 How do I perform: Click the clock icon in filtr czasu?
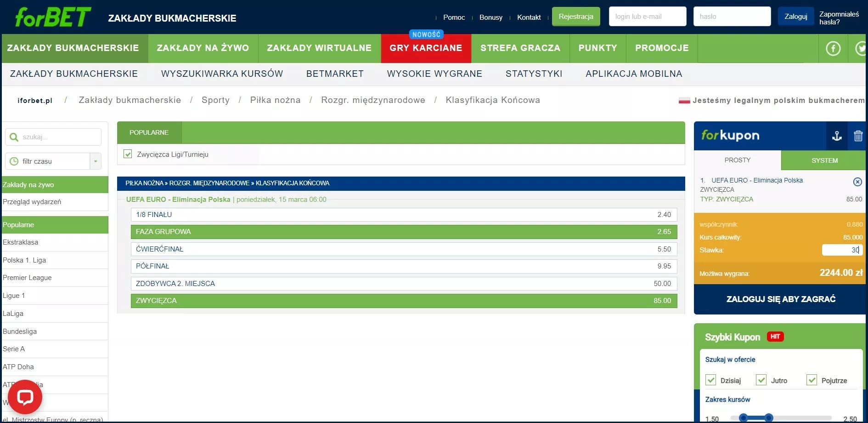pyautogui.click(x=14, y=161)
